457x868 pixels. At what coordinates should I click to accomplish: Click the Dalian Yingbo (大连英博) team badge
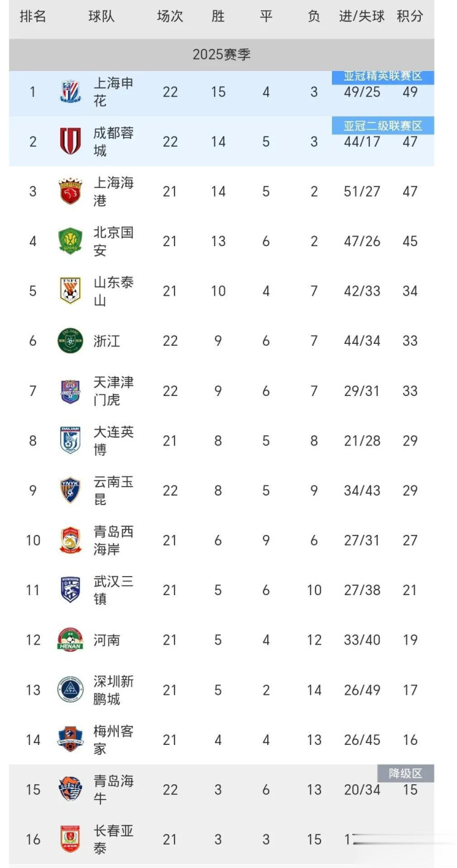(x=70, y=440)
